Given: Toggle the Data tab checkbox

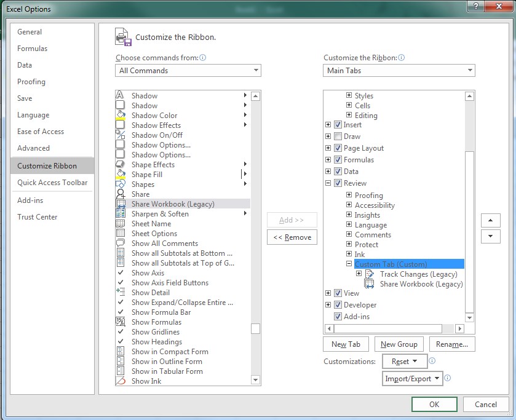Looking at the screenshot, I should (338, 171).
